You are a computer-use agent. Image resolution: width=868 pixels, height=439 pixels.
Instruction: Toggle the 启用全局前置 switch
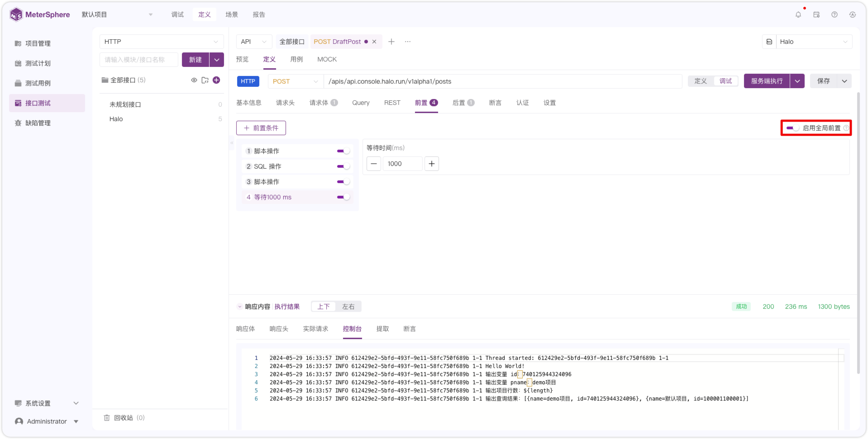pyautogui.click(x=792, y=128)
